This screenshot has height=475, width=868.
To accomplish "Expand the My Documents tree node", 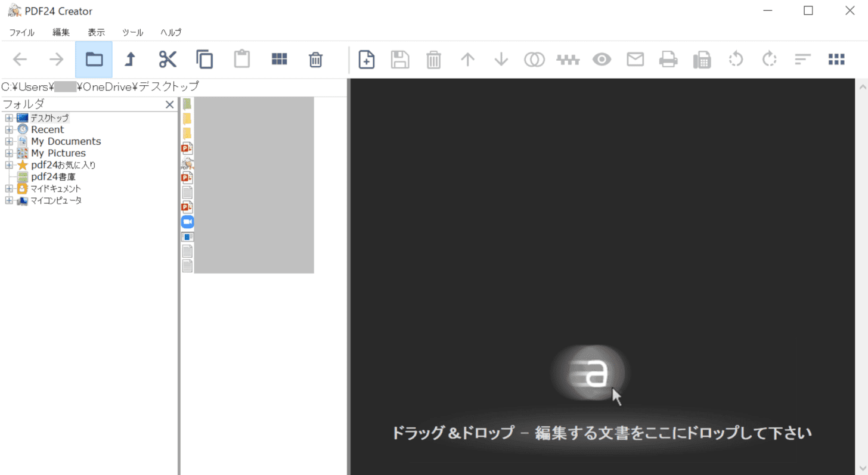I will 8,141.
